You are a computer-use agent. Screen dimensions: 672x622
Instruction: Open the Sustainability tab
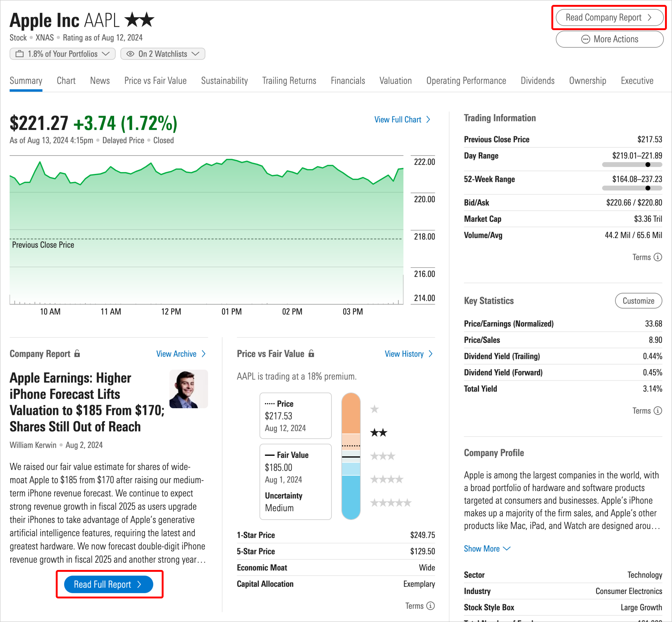224,81
